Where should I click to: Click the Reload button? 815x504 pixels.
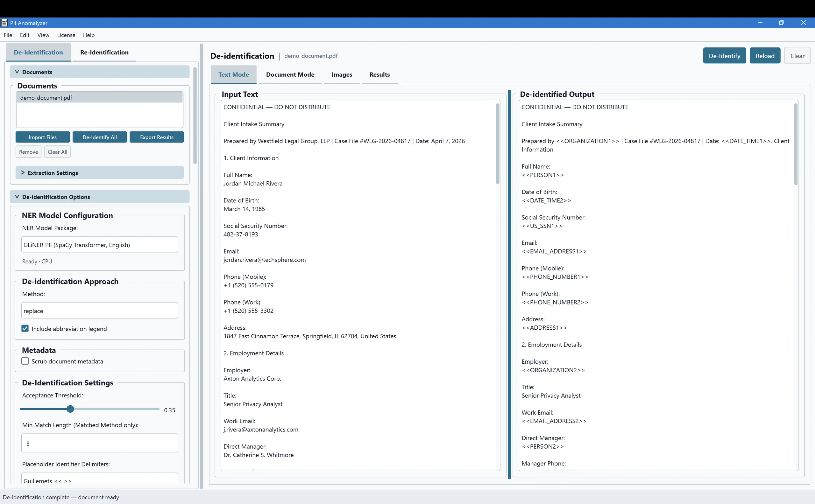pyautogui.click(x=765, y=56)
